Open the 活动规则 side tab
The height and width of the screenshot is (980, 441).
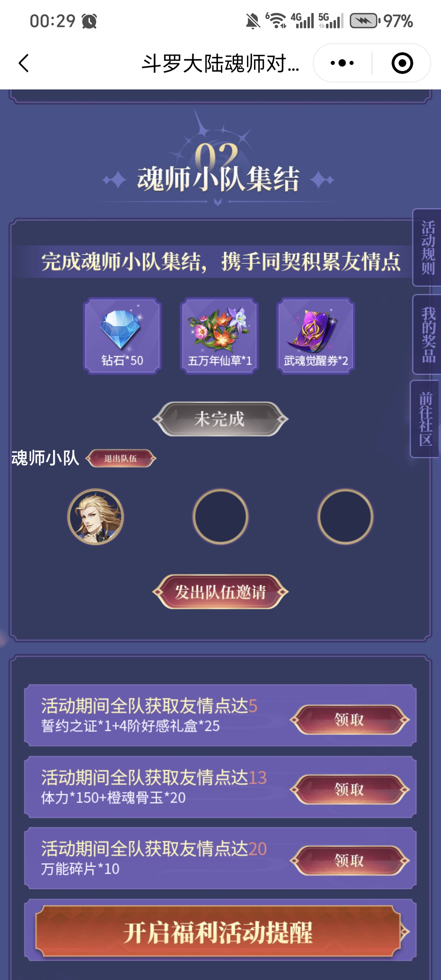428,247
